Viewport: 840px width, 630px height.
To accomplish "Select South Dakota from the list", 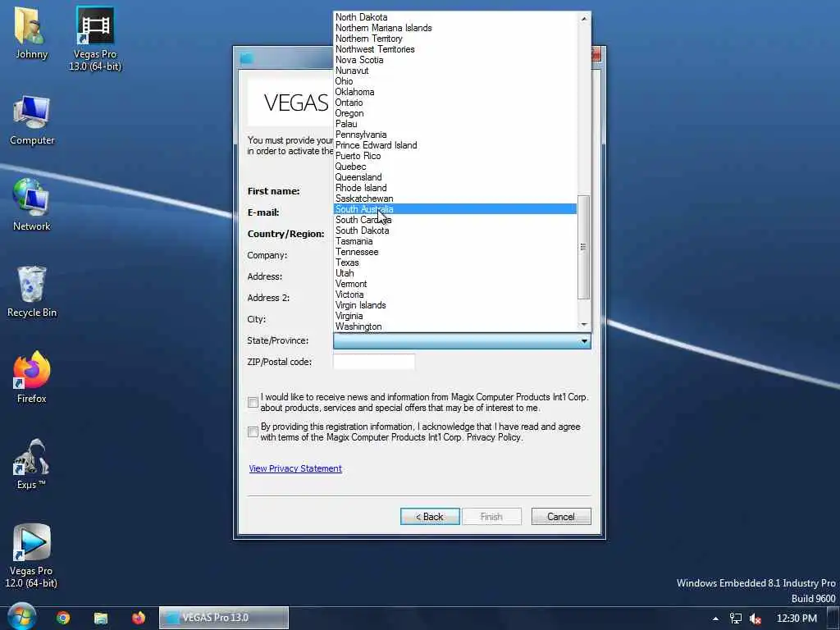I will [x=454, y=231].
